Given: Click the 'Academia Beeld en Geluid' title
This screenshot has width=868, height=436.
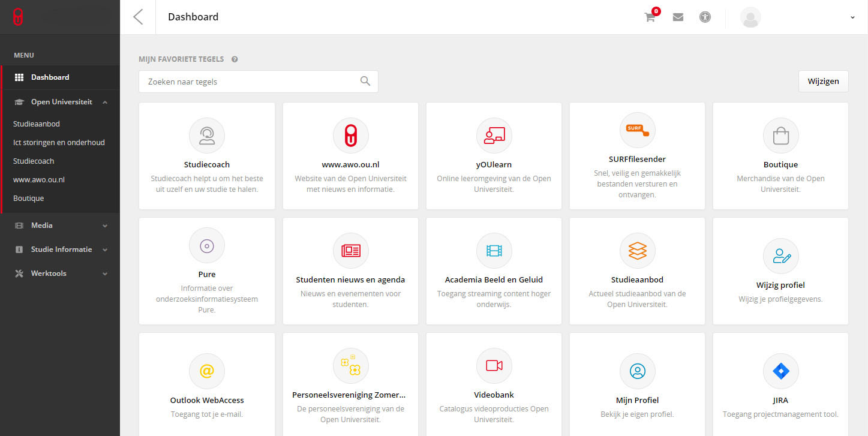Looking at the screenshot, I should coord(494,279).
